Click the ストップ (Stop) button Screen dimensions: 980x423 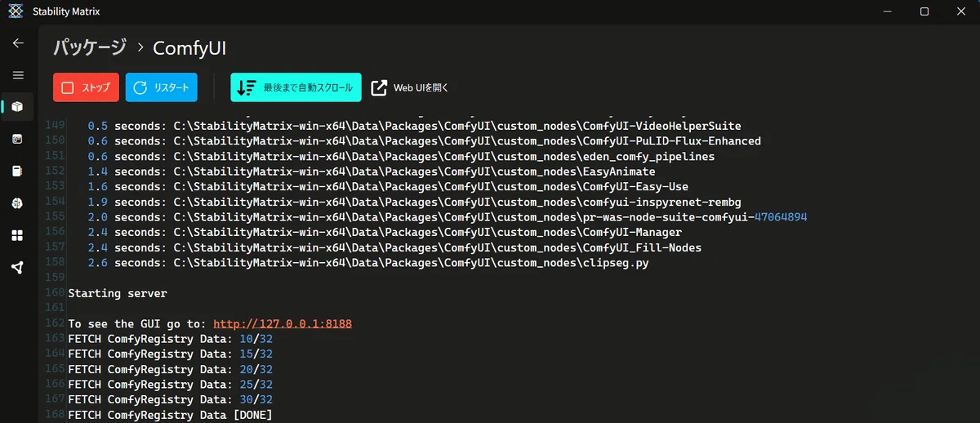pyautogui.click(x=86, y=87)
